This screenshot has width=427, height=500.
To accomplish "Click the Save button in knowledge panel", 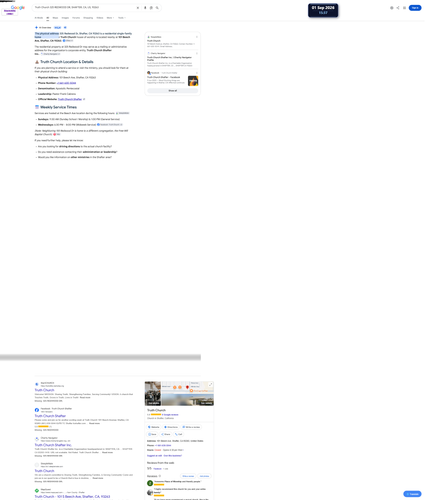I will click(152, 434).
